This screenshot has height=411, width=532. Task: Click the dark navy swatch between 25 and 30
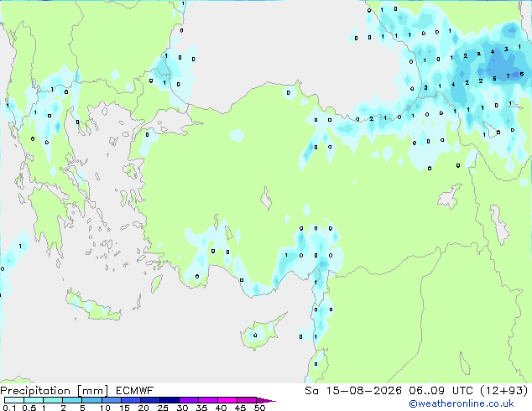coord(169,400)
